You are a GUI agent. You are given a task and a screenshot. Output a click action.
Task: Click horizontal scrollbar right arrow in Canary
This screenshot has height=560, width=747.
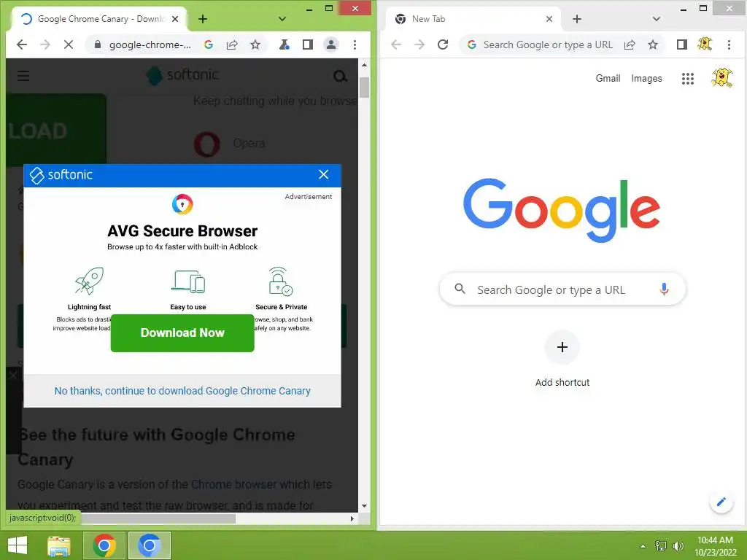tap(352, 518)
